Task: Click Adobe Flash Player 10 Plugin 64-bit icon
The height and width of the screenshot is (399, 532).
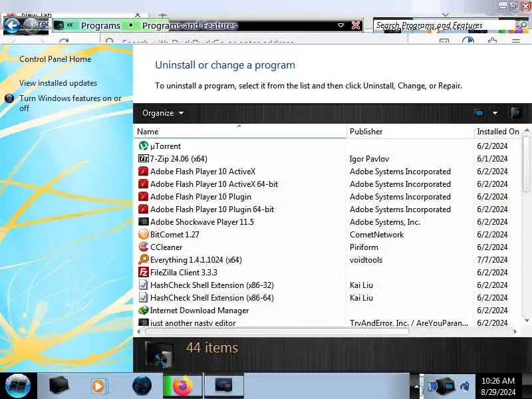Action: [x=143, y=209]
